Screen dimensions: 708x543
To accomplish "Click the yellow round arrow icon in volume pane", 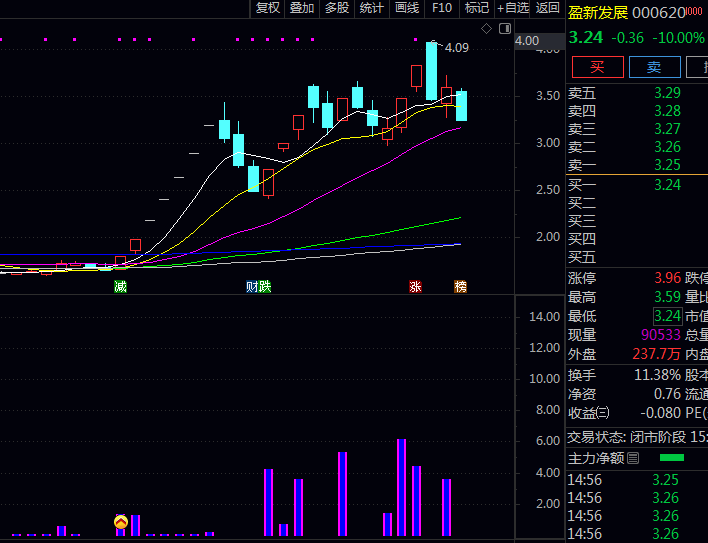I will tap(121, 522).
